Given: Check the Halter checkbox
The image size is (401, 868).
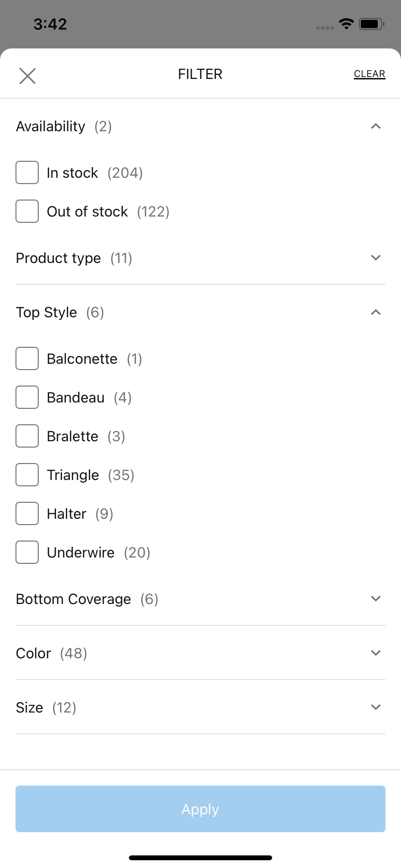Looking at the screenshot, I should click(27, 513).
